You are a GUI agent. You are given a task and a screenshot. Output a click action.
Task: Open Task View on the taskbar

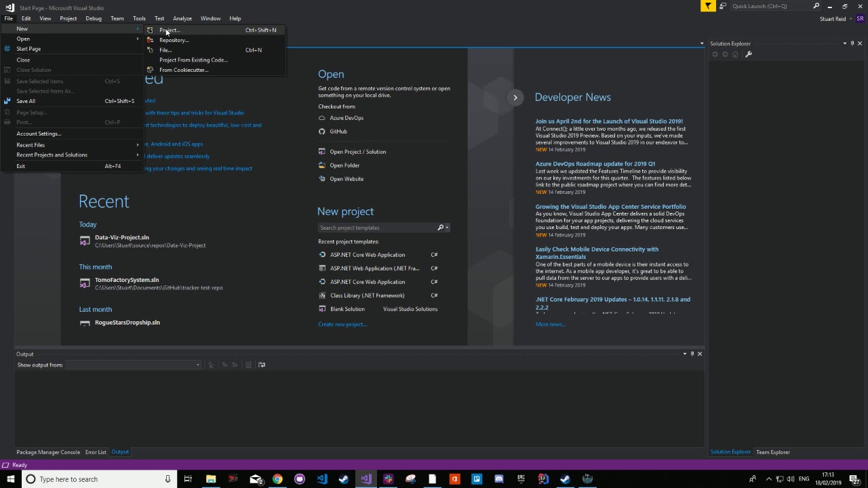click(188, 479)
